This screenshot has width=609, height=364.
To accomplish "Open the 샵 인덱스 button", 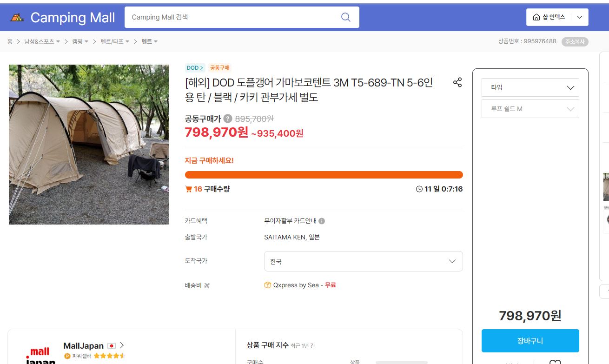I will click(549, 17).
